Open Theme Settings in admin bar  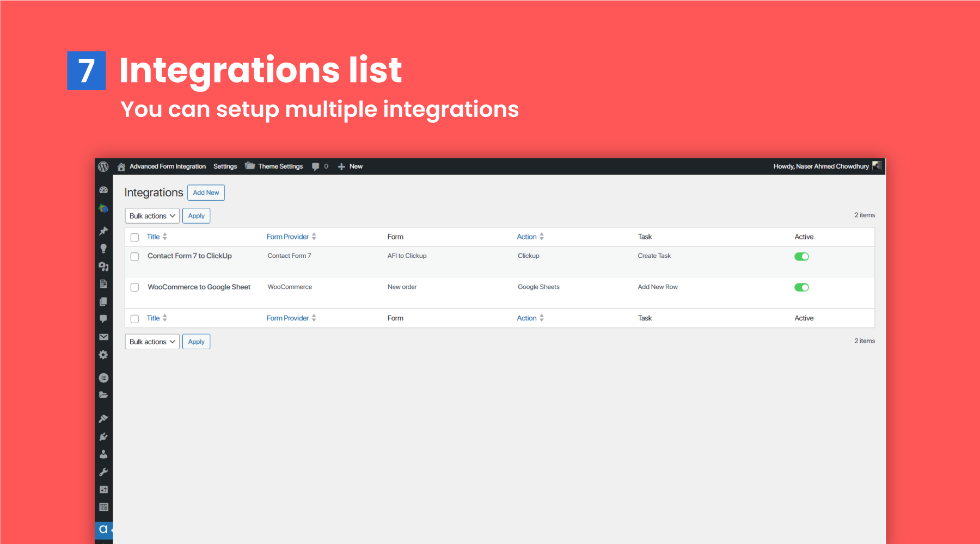[x=280, y=166]
